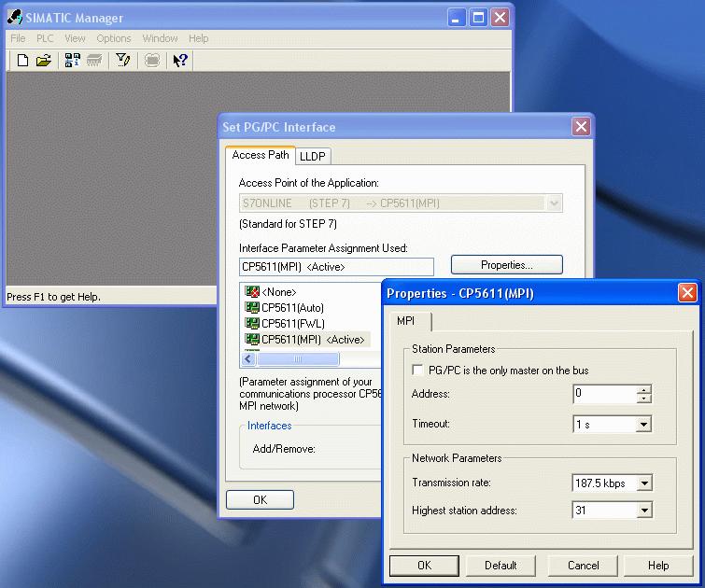705x588 pixels.
Task: Select <None> in the interface list
Action: point(279,292)
